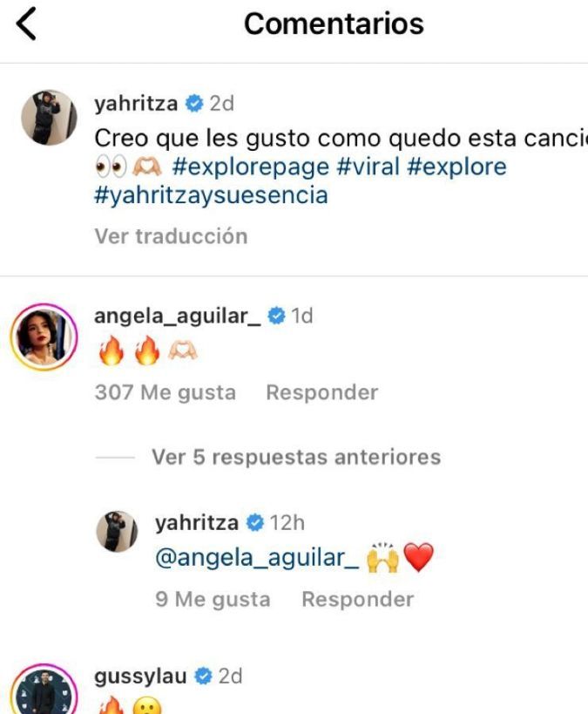Tap verified badge beside angela_aguilar_ username
The height and width of the screenshot is (714, 588).
tap(276, 316)
